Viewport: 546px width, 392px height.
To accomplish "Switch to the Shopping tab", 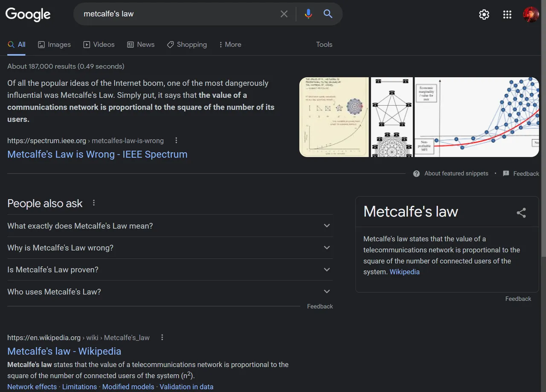I will point(187,44).
